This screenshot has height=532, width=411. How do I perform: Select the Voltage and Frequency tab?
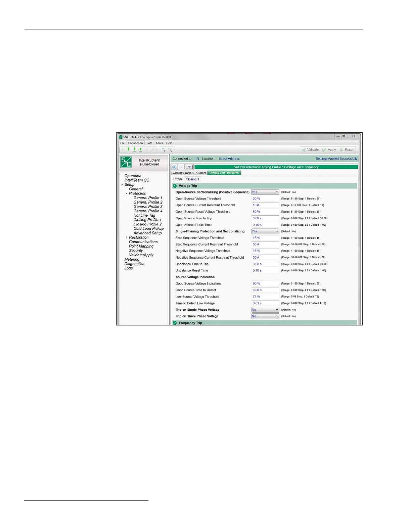tap(224, 173)
